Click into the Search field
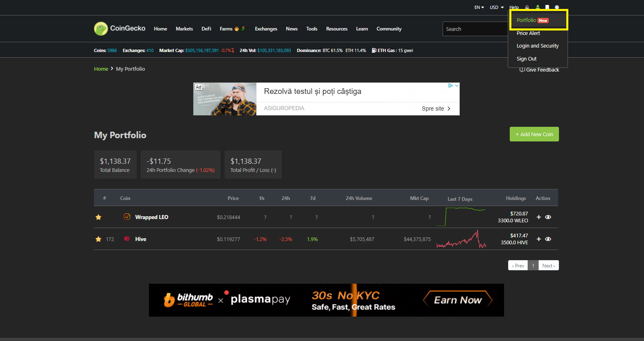 point(475,29)
